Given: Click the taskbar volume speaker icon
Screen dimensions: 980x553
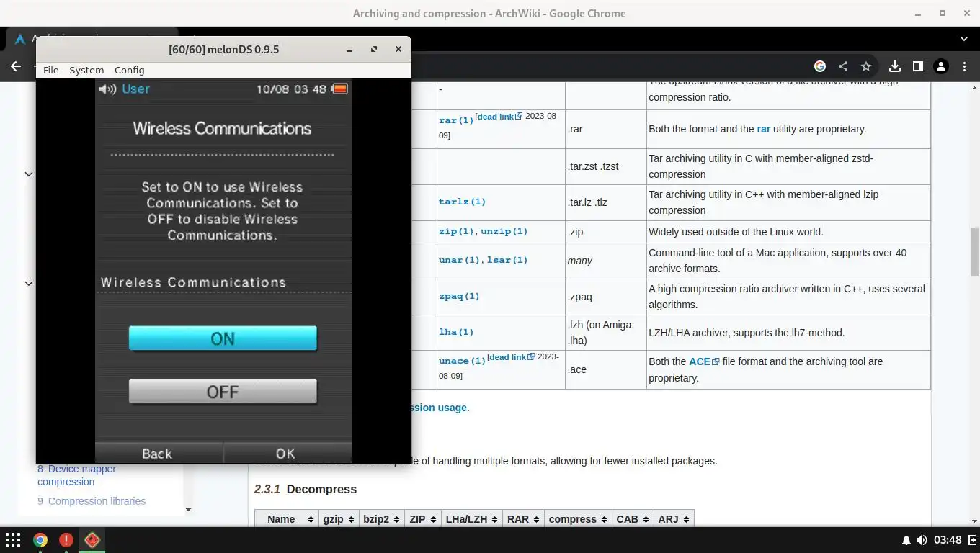Looking at the screenshot, I should [x=922, y=540].
